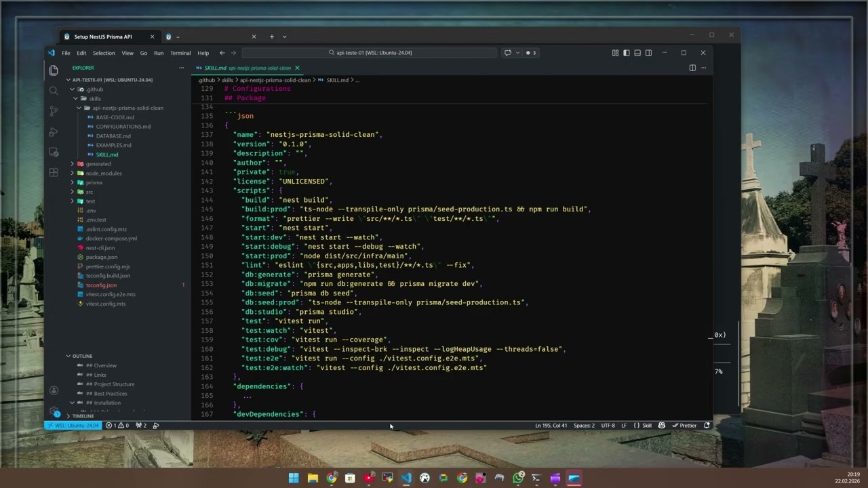The image size is (868, 488).
Task: Split the editor to the right
Action: pyautogui.click(x=692, y=68)
